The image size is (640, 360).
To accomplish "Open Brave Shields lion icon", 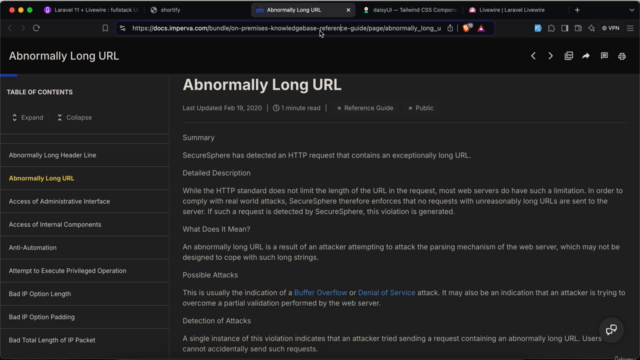I will pyautogui.click(x=467, y=28).
